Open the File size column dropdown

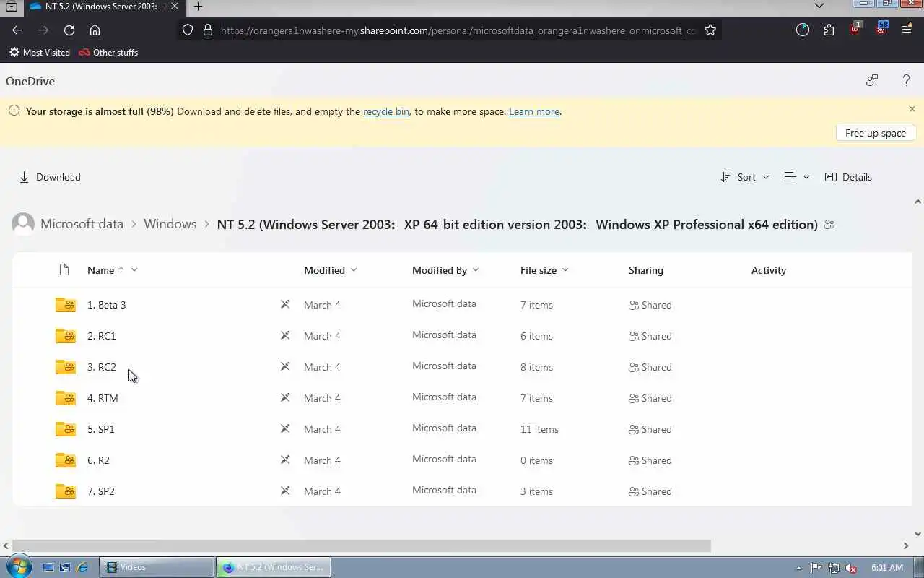click(565, 269)
